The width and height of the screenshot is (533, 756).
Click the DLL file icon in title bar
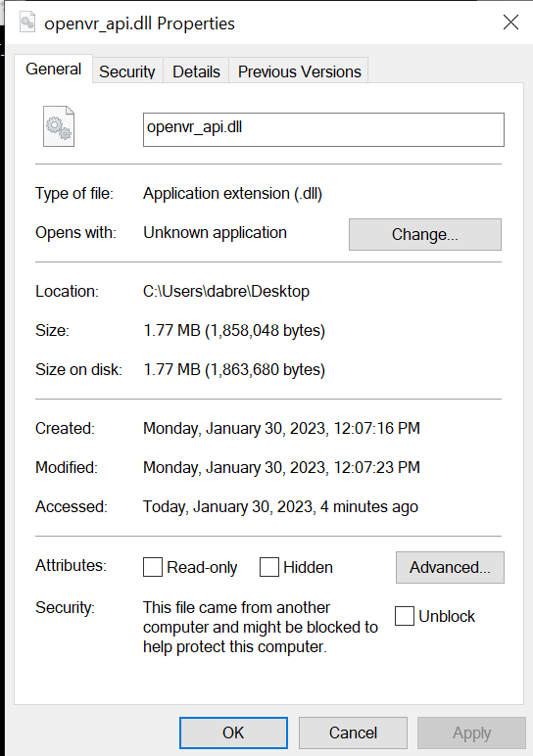click(27, 23)
